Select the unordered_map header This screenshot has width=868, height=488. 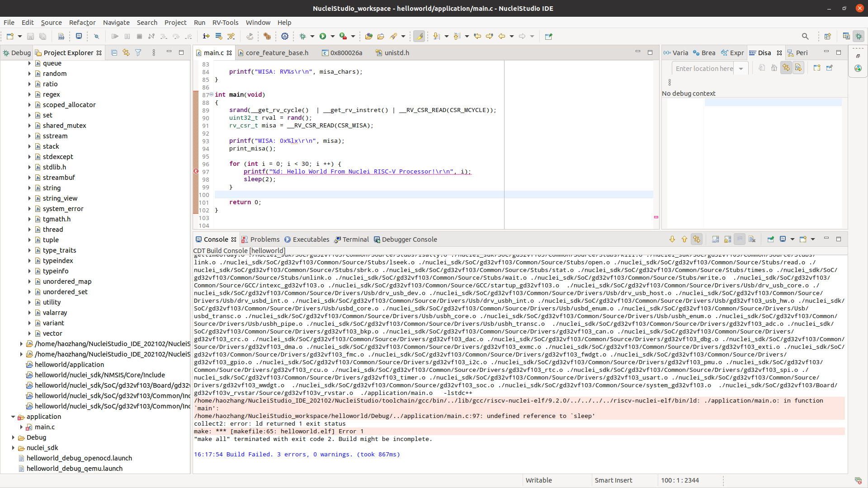67,282
